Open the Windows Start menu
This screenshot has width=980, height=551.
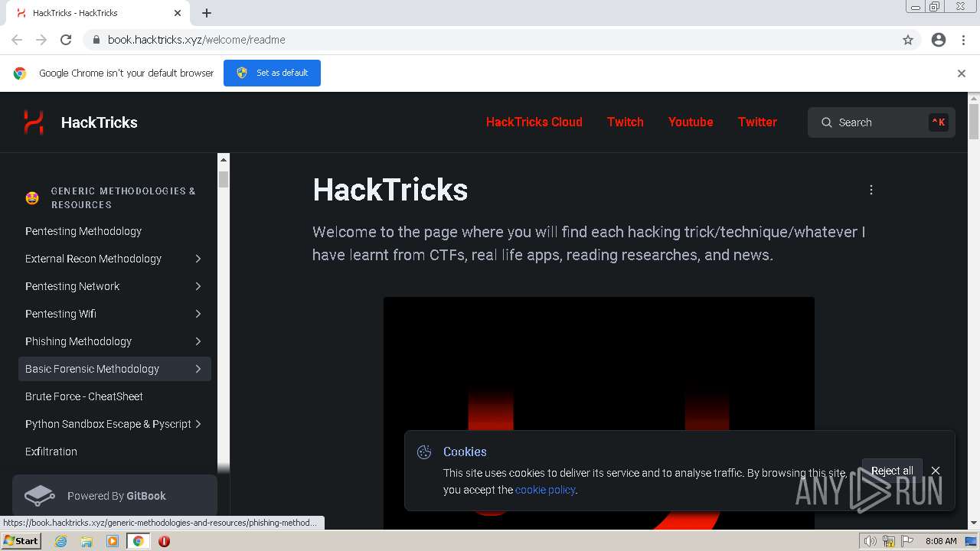tap(21, 541)
